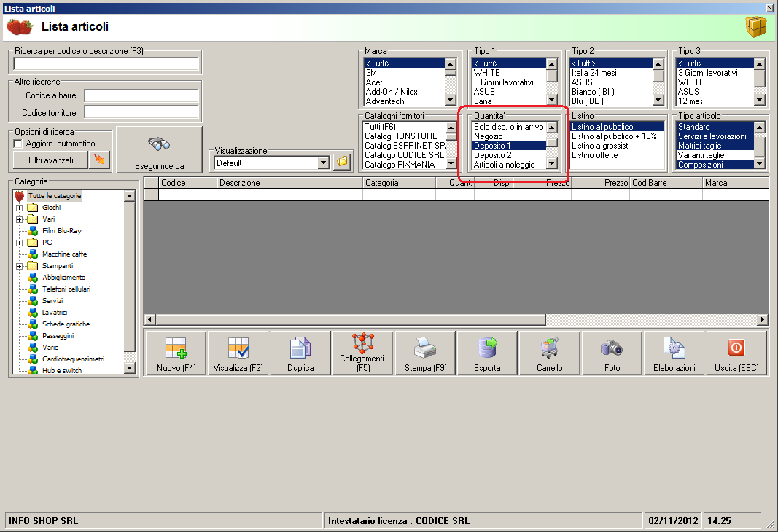Click Codice fornitore input field
This screenshot has height=532, width=778.
[141, 112]
